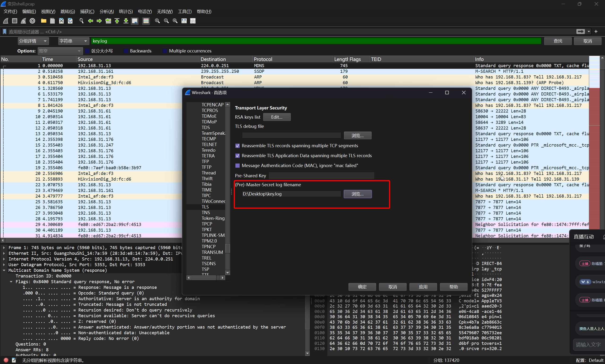Click Edit... for RSA keys list
Image resolution: width=605 pixels, height=364 pixels.
point(277,117)
